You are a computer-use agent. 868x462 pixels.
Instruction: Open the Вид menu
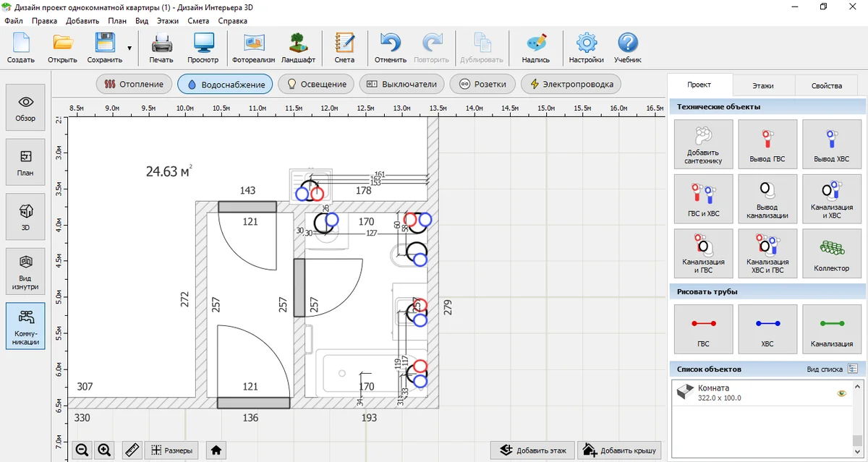tap(142, 21)
